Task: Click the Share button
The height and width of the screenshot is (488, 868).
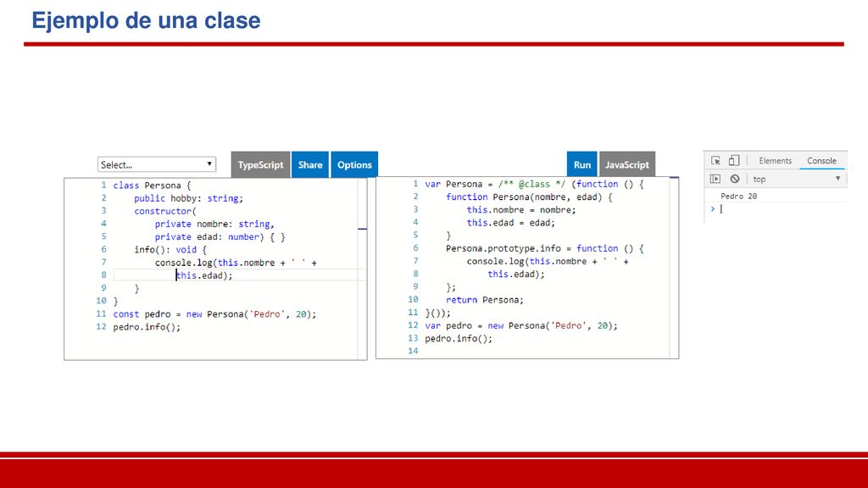Action: 310,165
